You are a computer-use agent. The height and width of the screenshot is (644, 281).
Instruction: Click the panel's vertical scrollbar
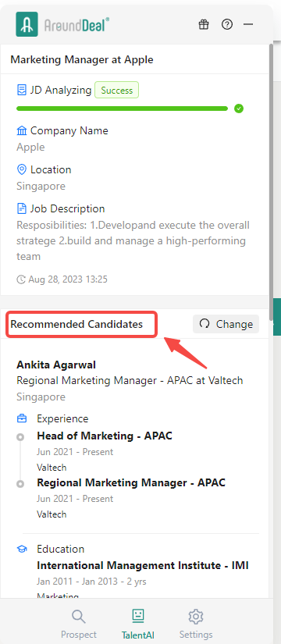pyautogui.click(x=270, y=181)
